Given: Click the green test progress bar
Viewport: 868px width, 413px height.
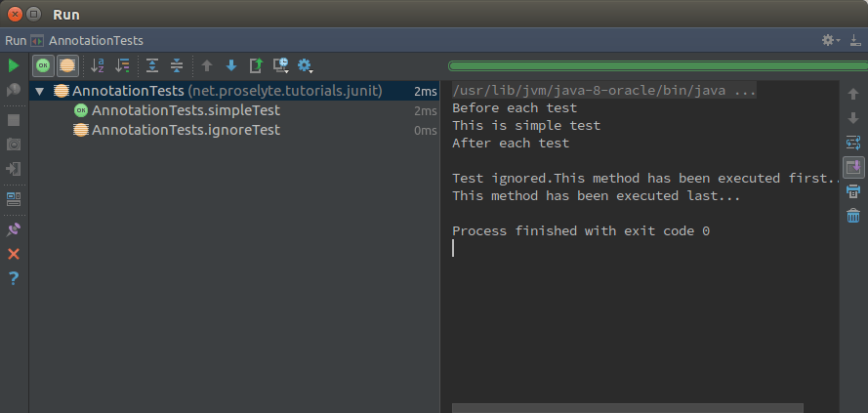Looking at the screenshot, I should pyautogui.click(x=658, y=65).
